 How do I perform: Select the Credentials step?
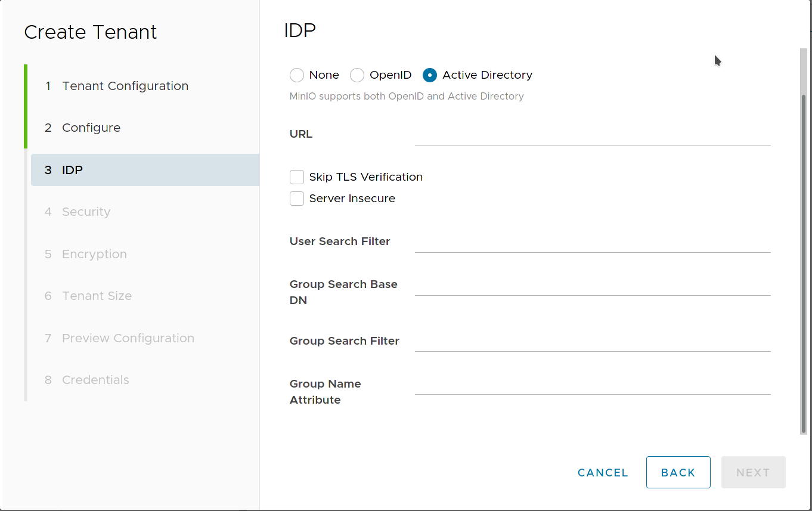[x=95, y=380]
